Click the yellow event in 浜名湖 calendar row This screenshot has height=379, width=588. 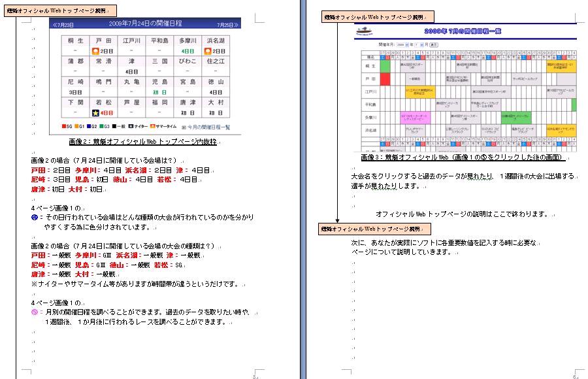click(561, 130)
